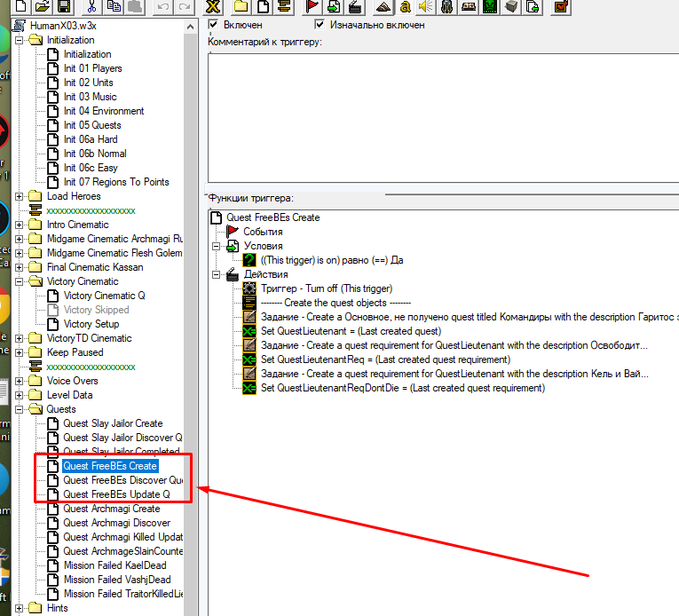
Task: Click the New map toolbar icon
Action: point(22,6)
